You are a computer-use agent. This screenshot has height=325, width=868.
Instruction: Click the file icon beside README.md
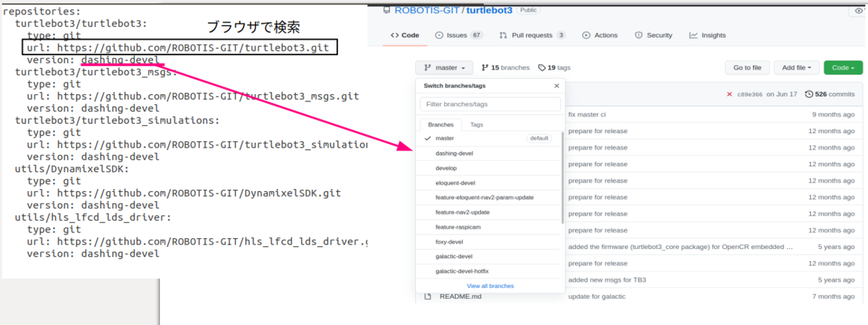427,296
